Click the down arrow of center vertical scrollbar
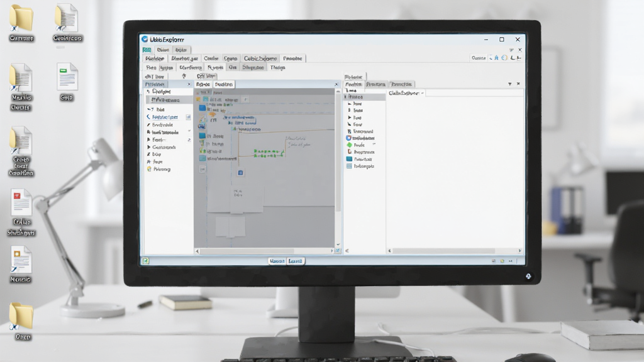Image resolution: width=644 pixels, height=362 pixels. click(338, 244)
